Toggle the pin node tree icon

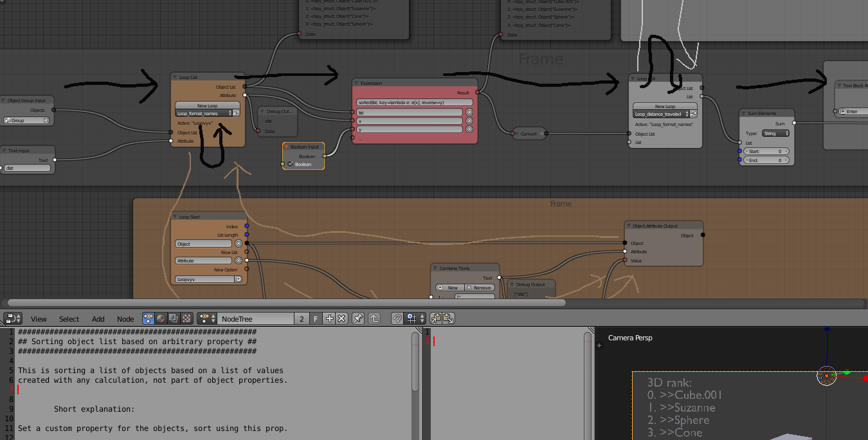click(x=359, y=318)
